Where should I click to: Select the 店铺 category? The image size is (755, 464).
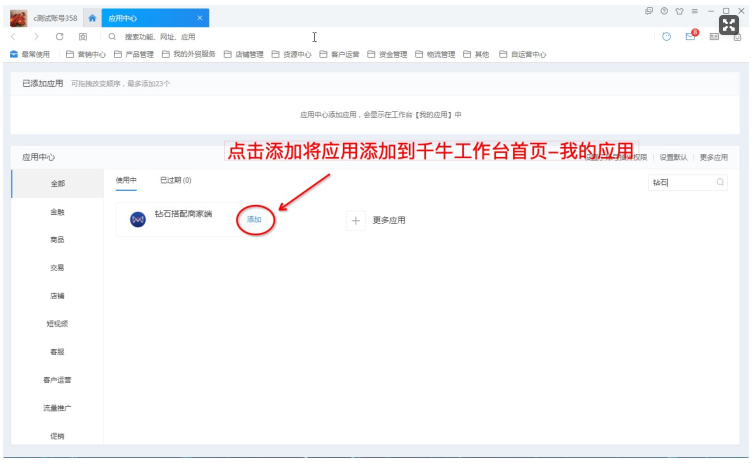57,296
